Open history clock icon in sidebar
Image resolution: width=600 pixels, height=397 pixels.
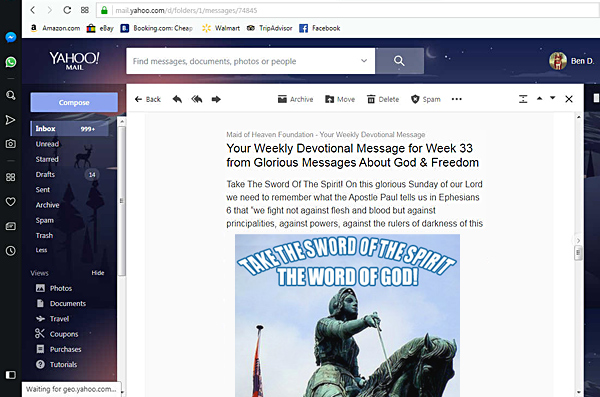tap(11, 251)
